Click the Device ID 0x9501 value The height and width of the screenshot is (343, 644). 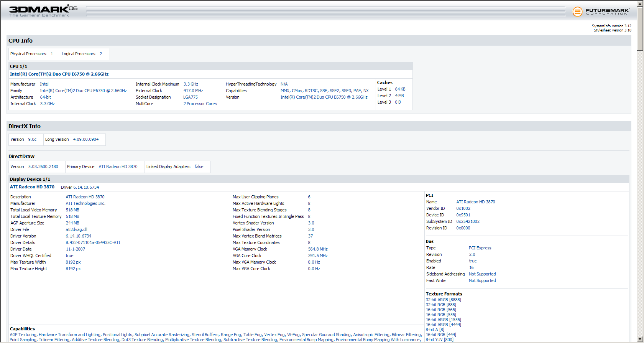[463, 215]
